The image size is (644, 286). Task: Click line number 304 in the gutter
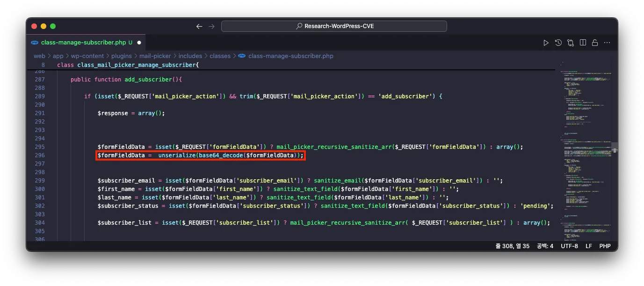point(39,223)
